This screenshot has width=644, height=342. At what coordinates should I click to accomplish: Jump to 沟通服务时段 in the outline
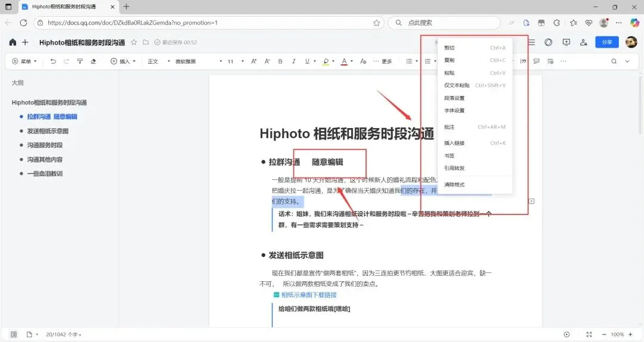[x=45, y=145]
